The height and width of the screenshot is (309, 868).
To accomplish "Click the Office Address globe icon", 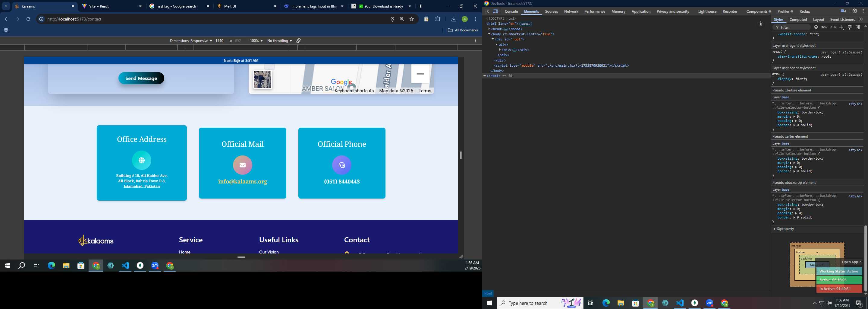I will pyautogui.click(x=142, y=160).
